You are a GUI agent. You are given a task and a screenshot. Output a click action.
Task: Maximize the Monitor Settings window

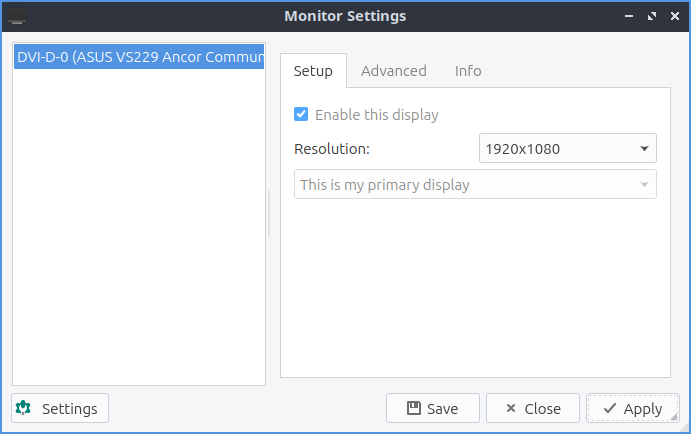(x=651, y=16)
